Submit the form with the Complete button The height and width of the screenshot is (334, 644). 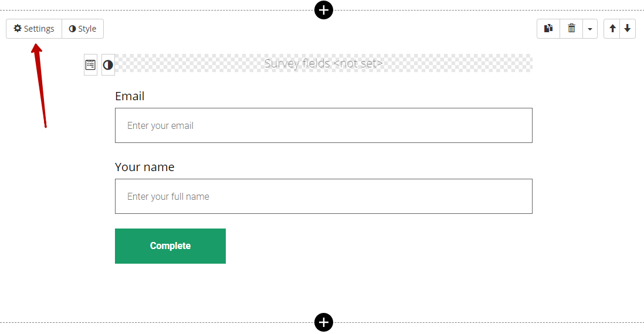(x=171, y=246)
